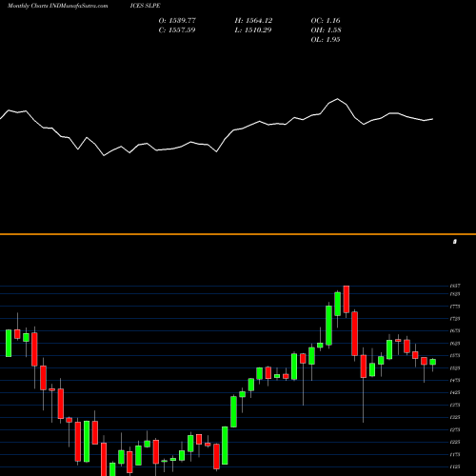The height and width of the screenshot is (476, 476).
Task: Click the 'OL: 1.95' readout
Action: pos(326,39)
